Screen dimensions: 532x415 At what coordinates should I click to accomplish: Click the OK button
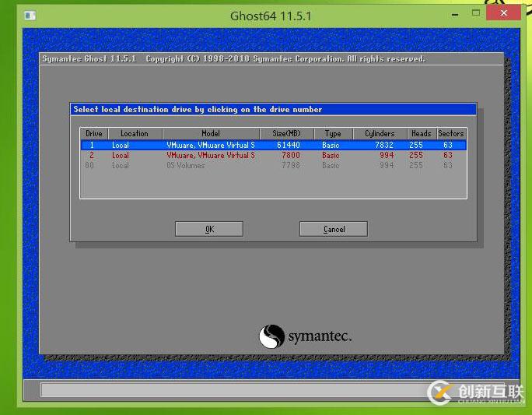coord(209,229)
